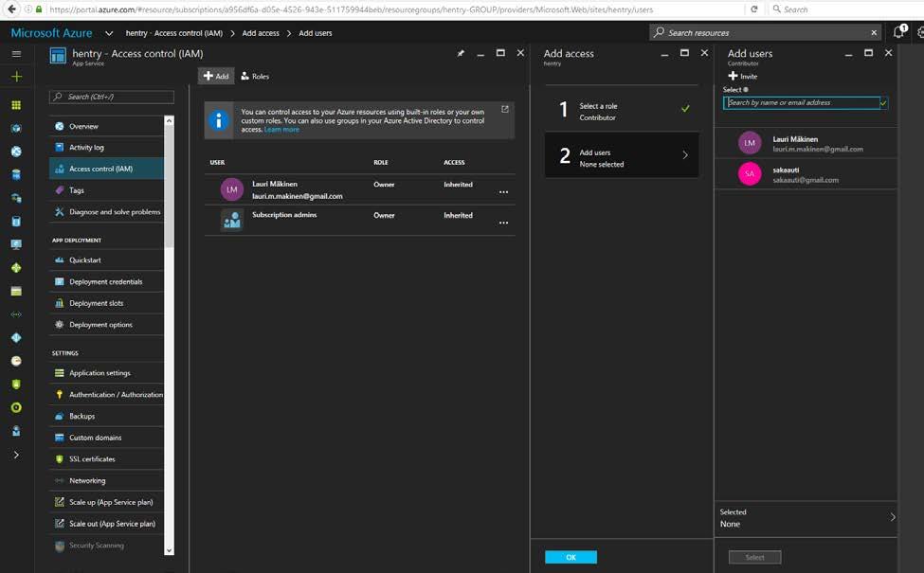Expand the Selected None chevron
The image size is (924, 573).
coord(892,517)
